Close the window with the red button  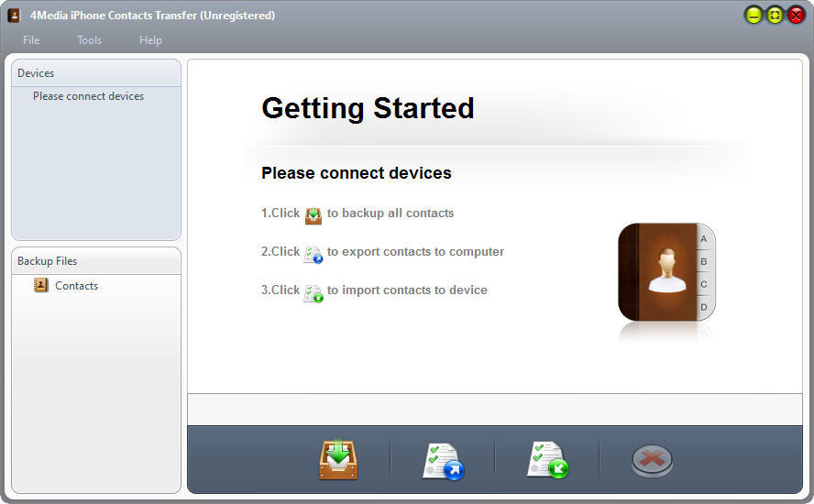(796, 15)
